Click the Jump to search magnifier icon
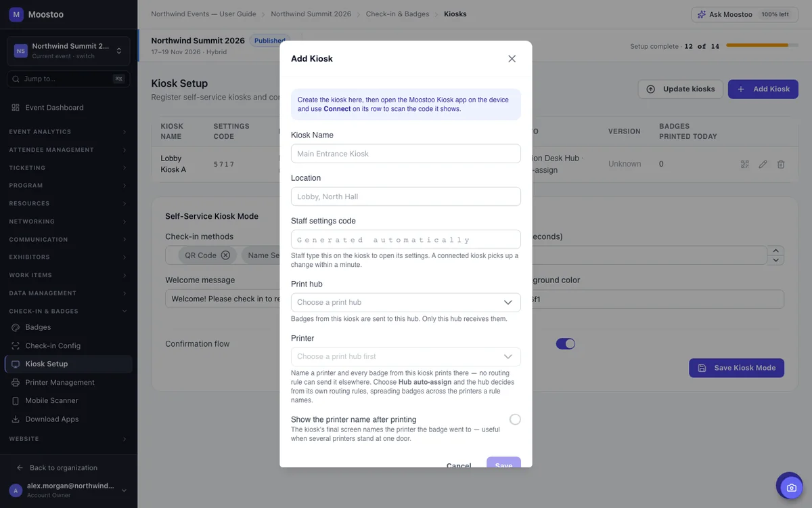 tap(16, 79)
